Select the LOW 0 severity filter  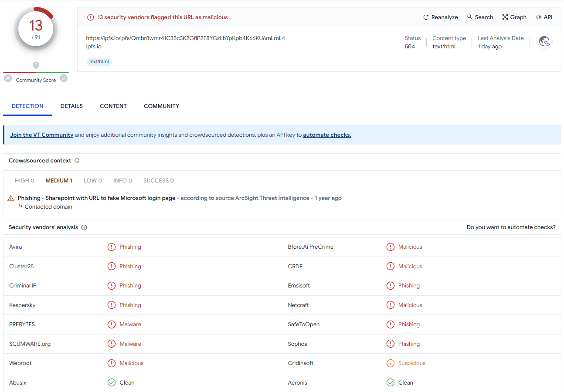coord(93,181)
